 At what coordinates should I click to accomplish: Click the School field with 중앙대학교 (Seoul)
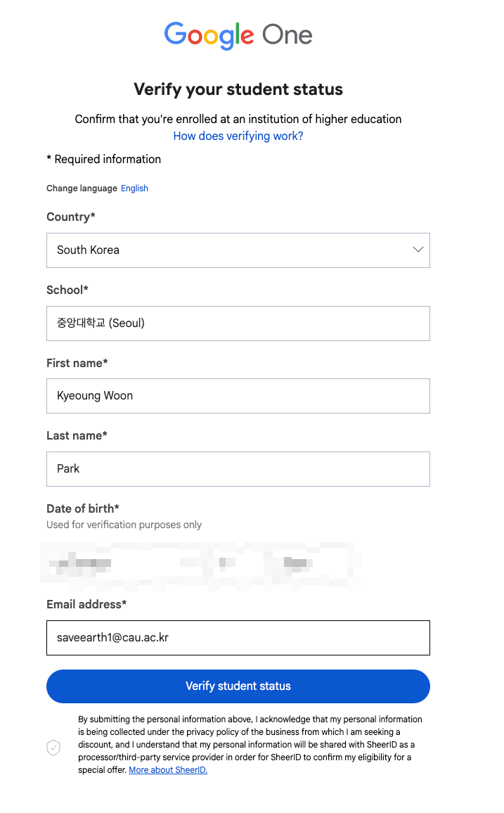pos(238,324)
